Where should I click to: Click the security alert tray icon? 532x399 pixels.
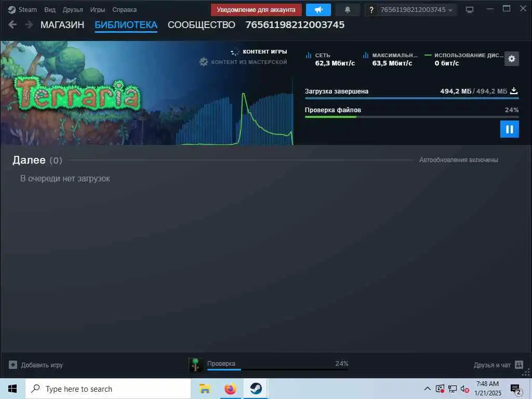pyautogui.click(x=440, y=389)
